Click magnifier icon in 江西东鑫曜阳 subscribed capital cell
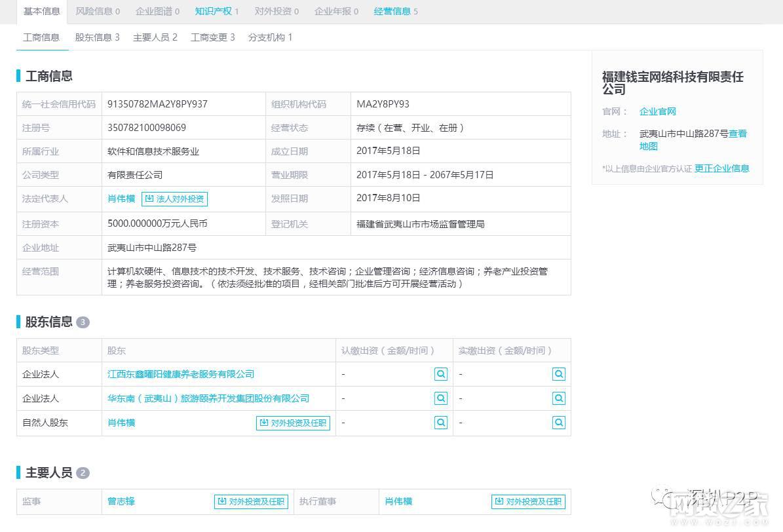Screen dimensions: 783x532 [441, 374]
